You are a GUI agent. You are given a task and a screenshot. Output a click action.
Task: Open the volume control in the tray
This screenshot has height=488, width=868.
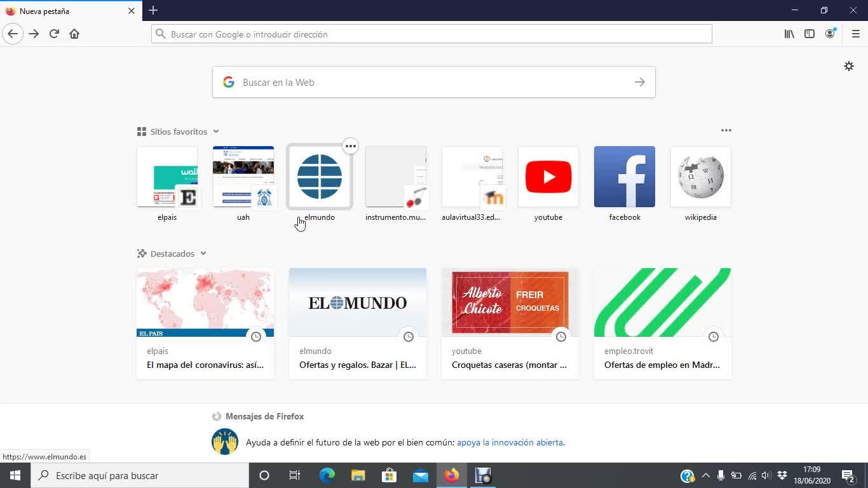[766, 475]
